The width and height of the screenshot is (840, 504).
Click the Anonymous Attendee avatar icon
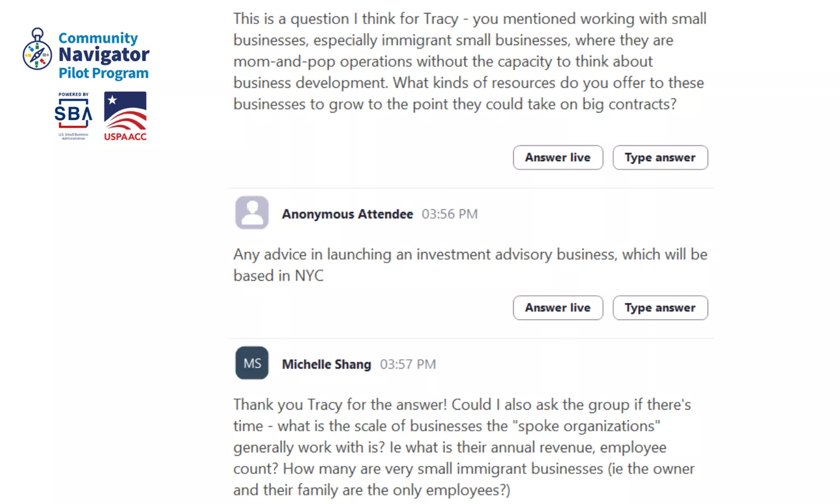click(x=252, y=213)
